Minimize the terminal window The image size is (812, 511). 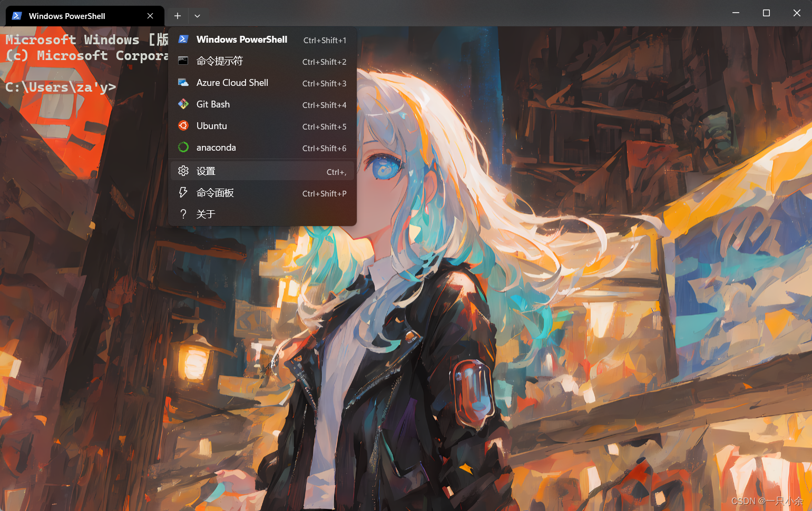(736, 13)
